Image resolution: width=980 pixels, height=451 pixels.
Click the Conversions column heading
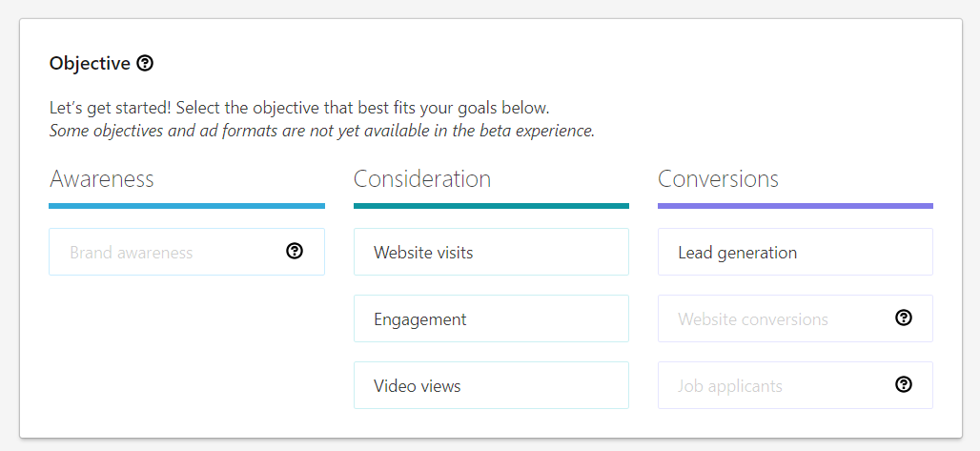[x=718, y=179]
